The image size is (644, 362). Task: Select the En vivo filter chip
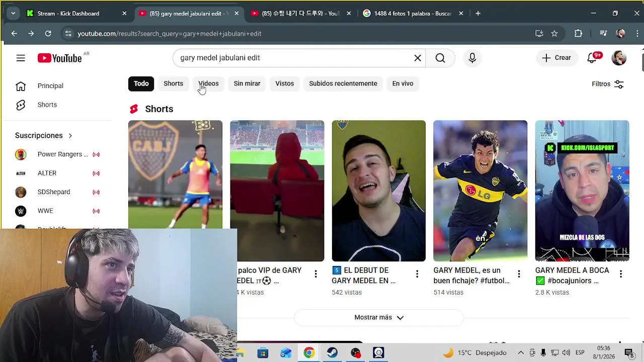tap(403, 83)
